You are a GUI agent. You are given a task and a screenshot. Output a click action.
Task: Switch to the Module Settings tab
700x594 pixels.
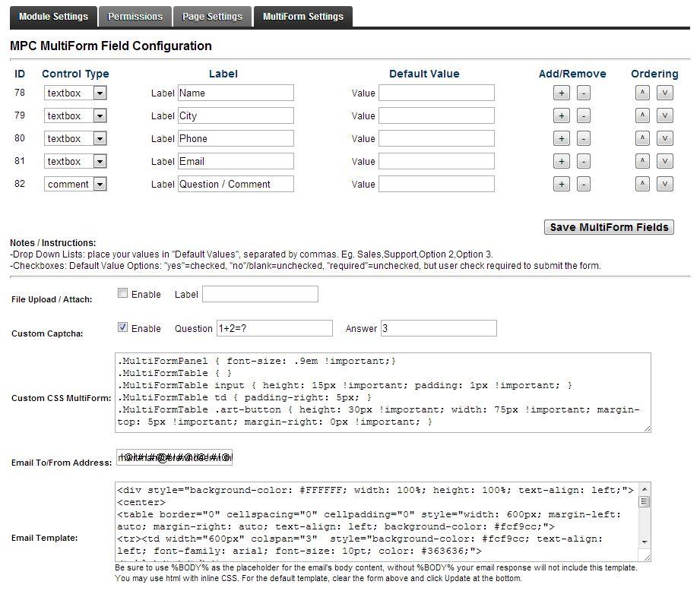tap(53, 17)
